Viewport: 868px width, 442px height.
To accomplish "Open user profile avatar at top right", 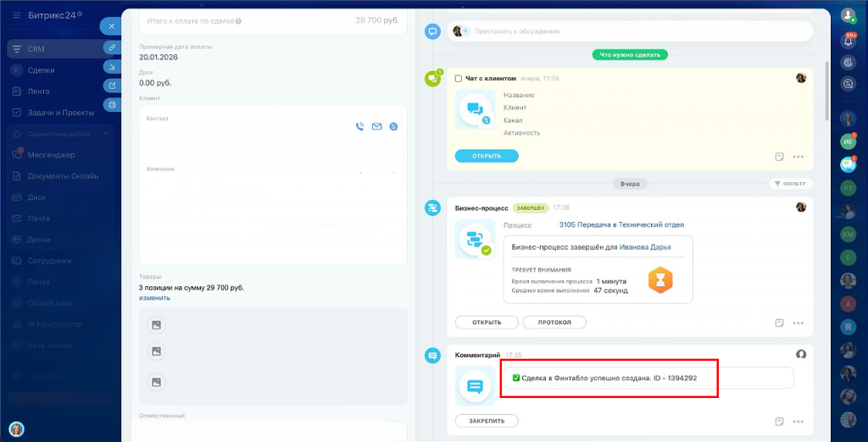I will pos(848,15).
